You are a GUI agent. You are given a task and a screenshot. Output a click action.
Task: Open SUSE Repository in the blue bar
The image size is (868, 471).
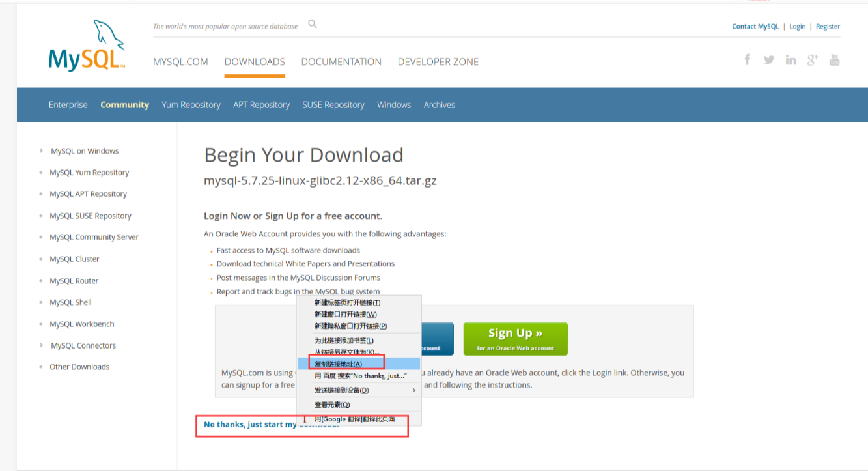click(333, 105)
